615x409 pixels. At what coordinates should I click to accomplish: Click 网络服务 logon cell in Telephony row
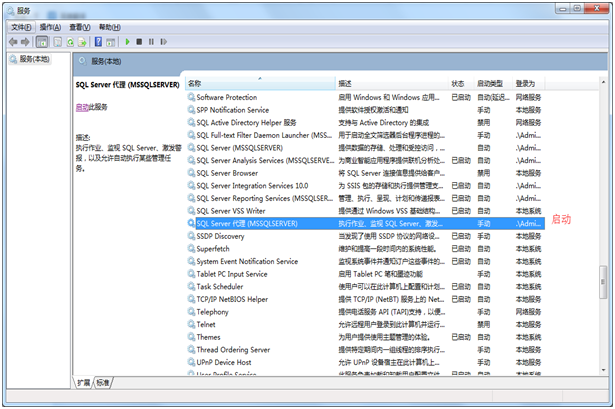coord(528,312)
